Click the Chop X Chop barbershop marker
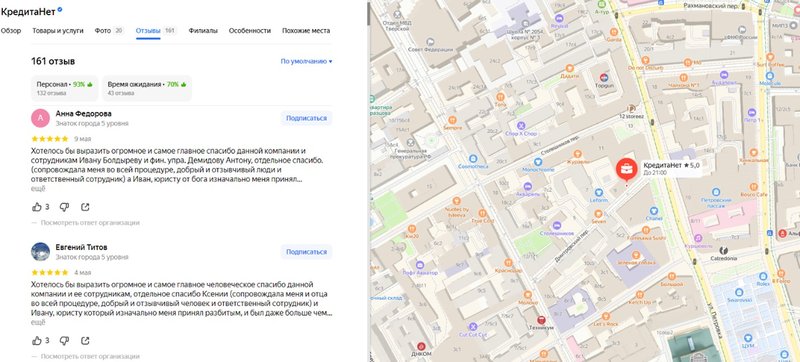Image resolution: width=800 pixels, height=362 pixels. [521, 125]
